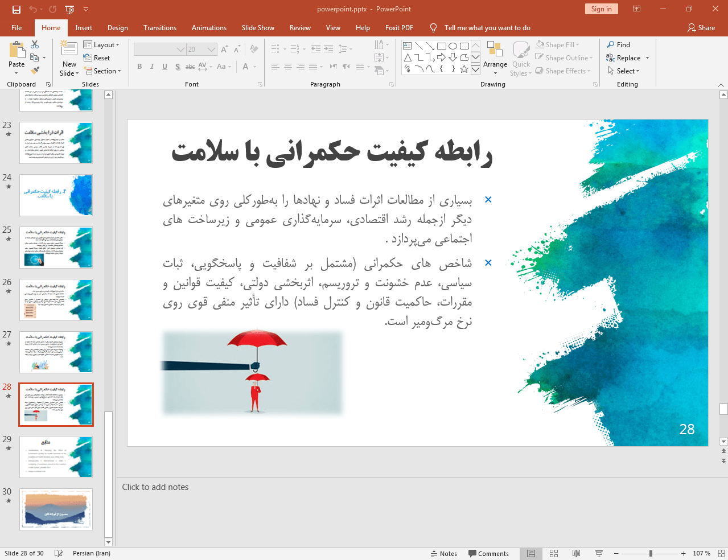Toggle Comments pane in status bar
This screenshot has width=728, height=560.
pos(488,554)
